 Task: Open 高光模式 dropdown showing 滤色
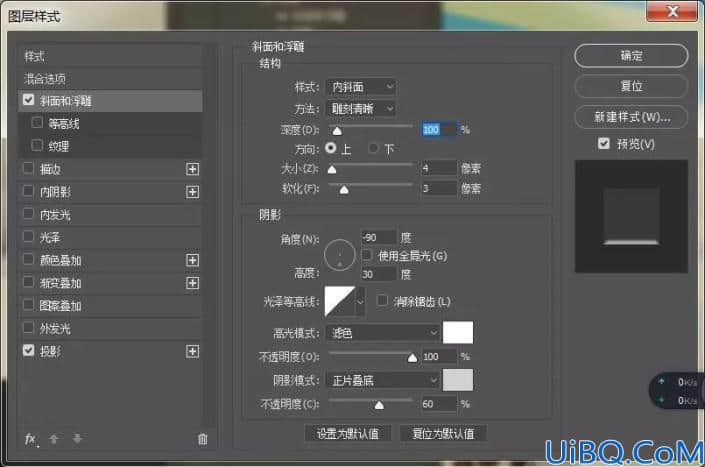[x=383, y=333]
